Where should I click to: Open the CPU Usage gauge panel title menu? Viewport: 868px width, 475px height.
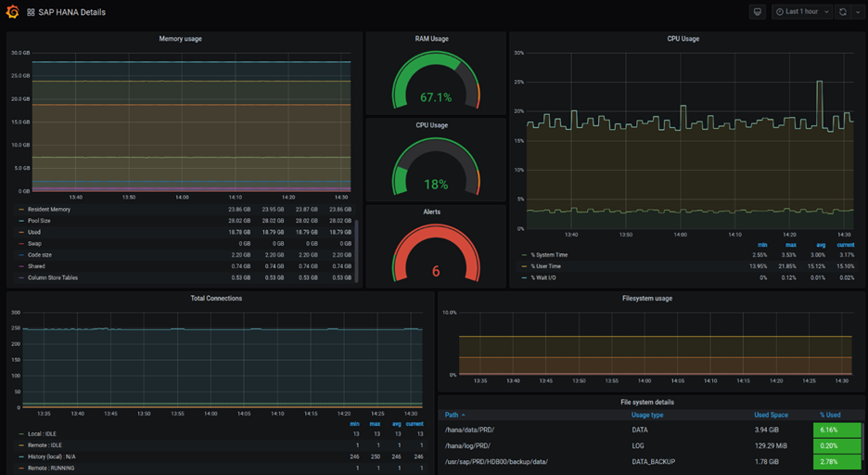[x=432, y=125]
